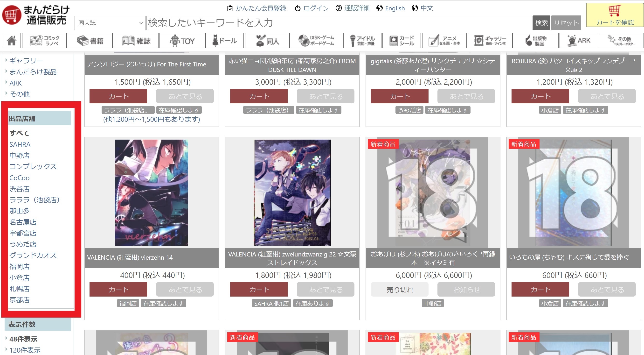Open the ギャラリー原画 category
This screenshot has width=644, height=355.
[x=490, y=41]
